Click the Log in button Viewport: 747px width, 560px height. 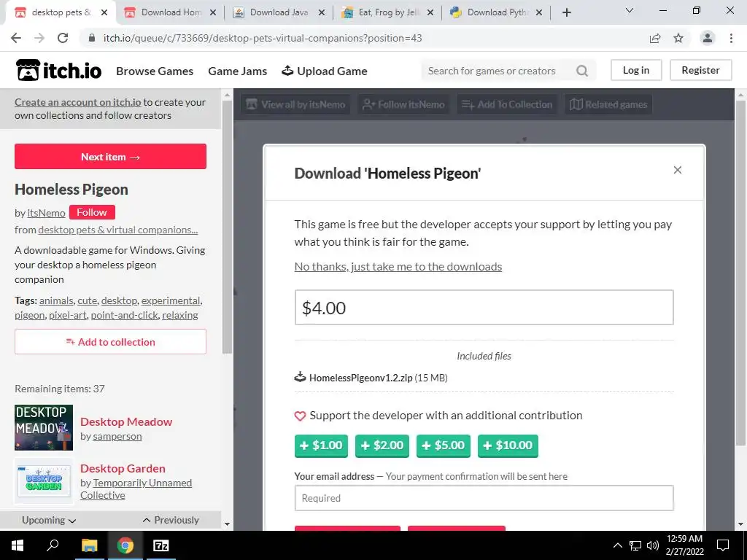click(x=636, y=70)
